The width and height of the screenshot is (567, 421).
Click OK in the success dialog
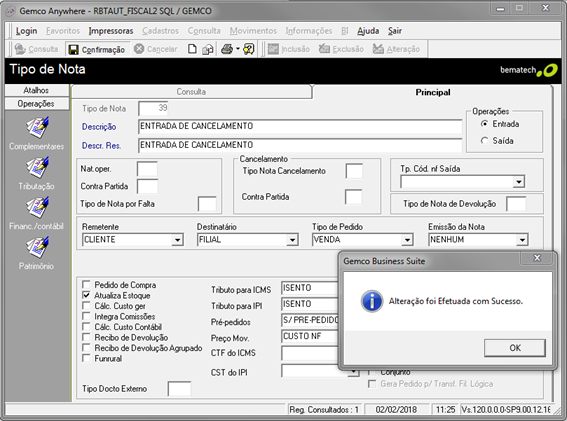515,348
